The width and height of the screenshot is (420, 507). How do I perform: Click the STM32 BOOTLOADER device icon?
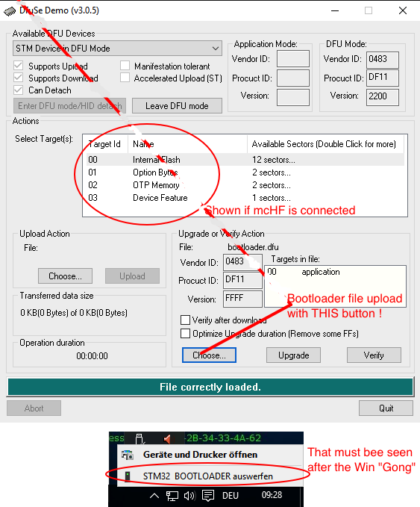click(128, 476)
